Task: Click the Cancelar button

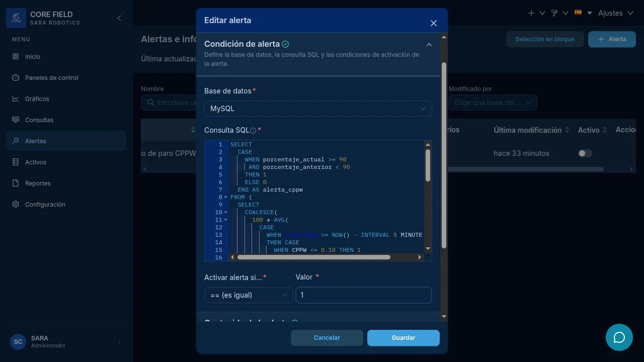Action: 327,338
